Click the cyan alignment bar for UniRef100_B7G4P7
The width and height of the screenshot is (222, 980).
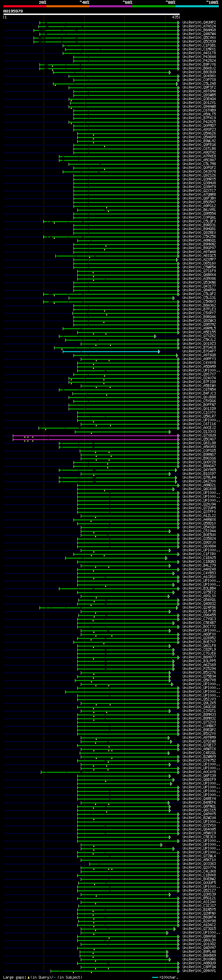pyautogui.click(x=111, y=351)
